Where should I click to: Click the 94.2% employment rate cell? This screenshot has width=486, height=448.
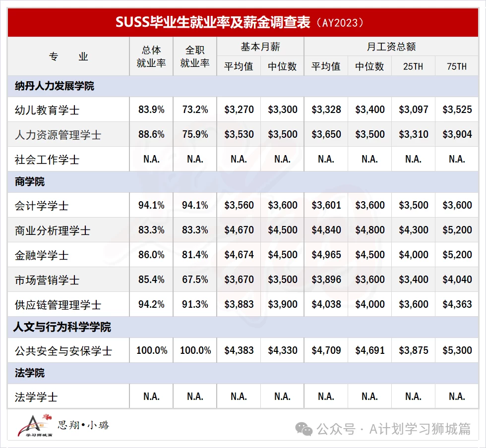pyautogui.click(x=151, y=304)
